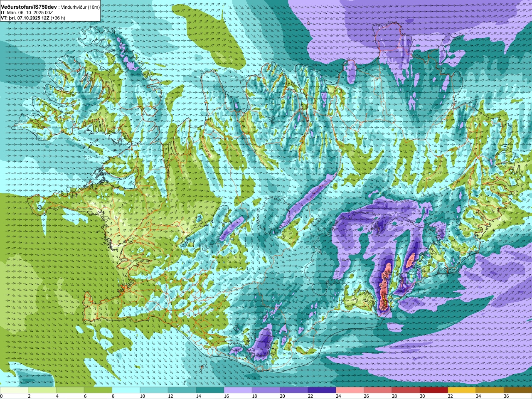The height and width of the screenshot is (399, 532).
Task: Click the 12–14 teal legend swatch
Action: click(x=182, y=390)
